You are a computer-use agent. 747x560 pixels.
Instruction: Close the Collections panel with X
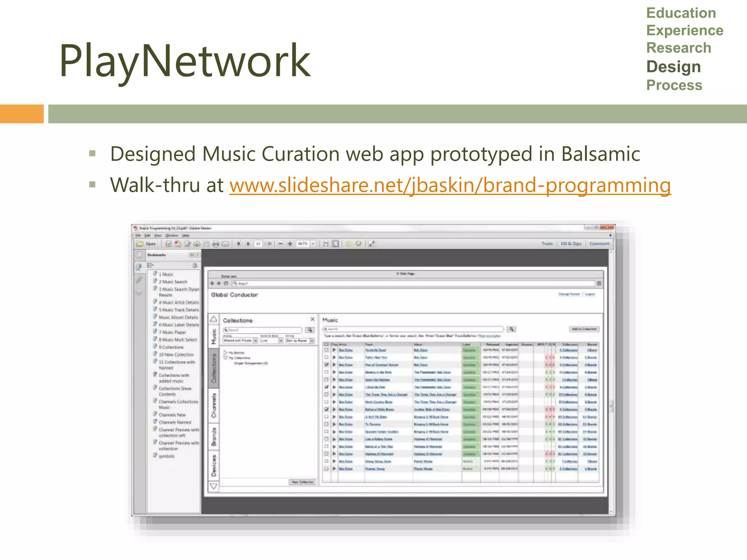[312, 319]
